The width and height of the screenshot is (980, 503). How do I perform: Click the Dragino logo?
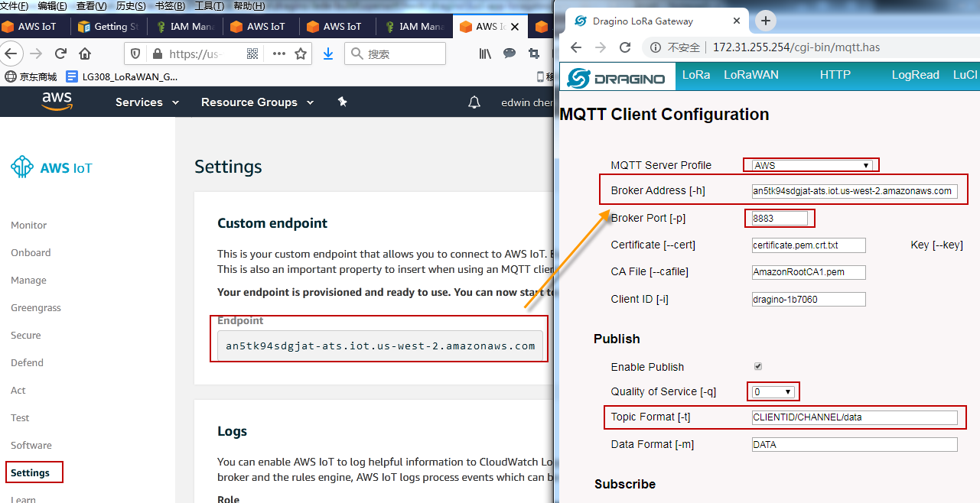pos(617,78)
